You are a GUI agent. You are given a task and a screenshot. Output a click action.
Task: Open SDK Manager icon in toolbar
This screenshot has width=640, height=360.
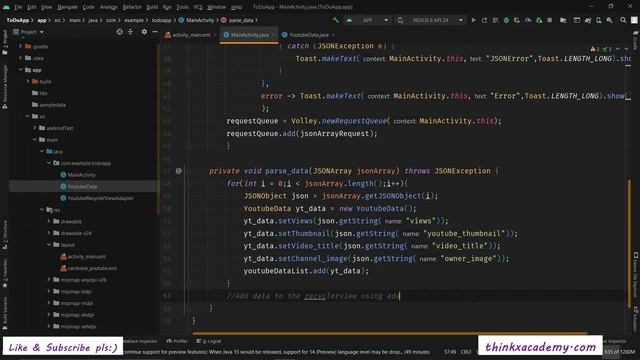coord(609,20)
